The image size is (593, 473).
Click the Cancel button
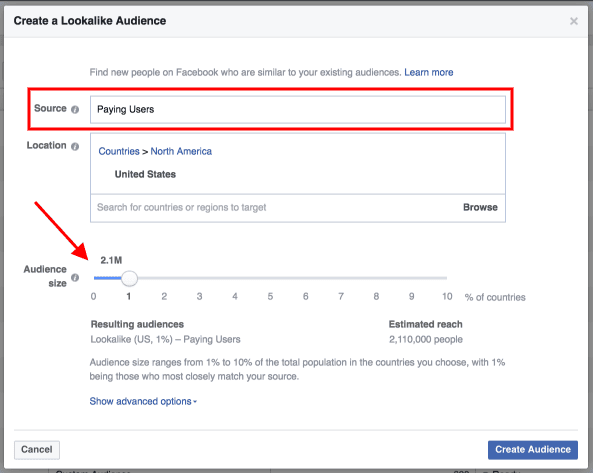click(x=37, y=450)
